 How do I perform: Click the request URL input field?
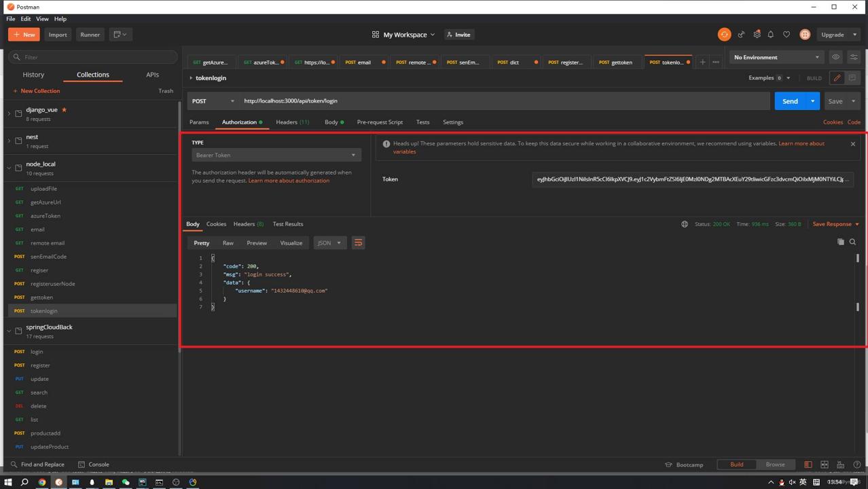tap(505, 101)
